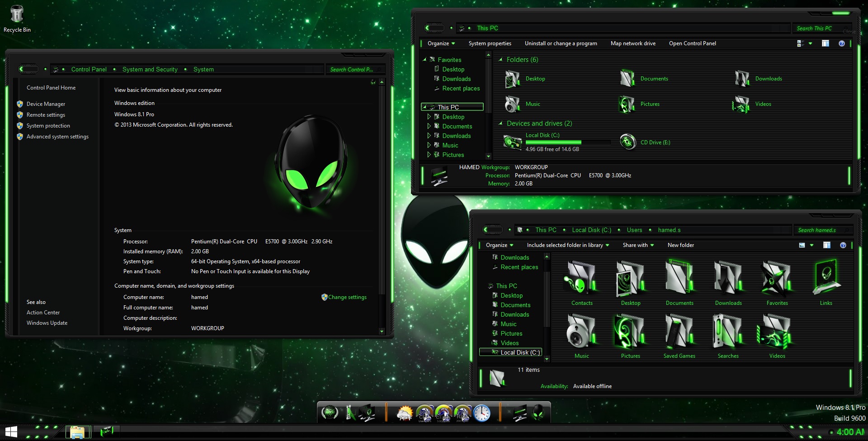Open the Saved Games folder icon

[x=679, y=332]
